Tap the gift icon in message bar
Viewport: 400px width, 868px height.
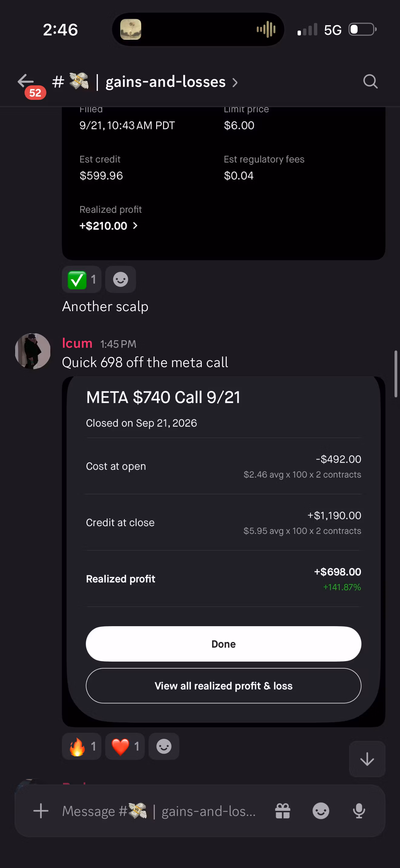point(283,811)
